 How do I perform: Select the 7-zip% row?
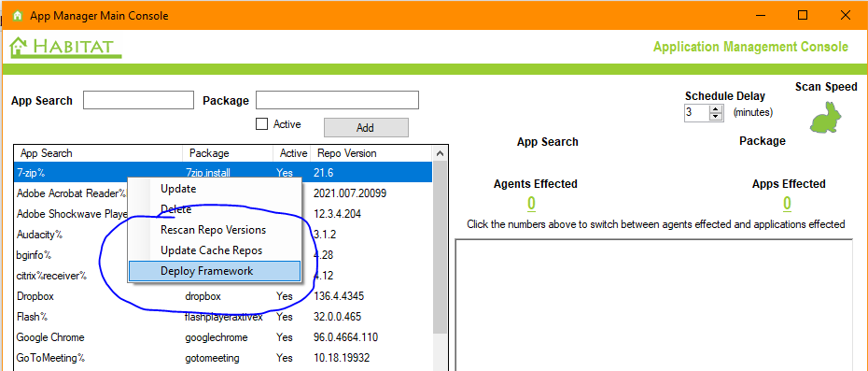coord(224,173)
